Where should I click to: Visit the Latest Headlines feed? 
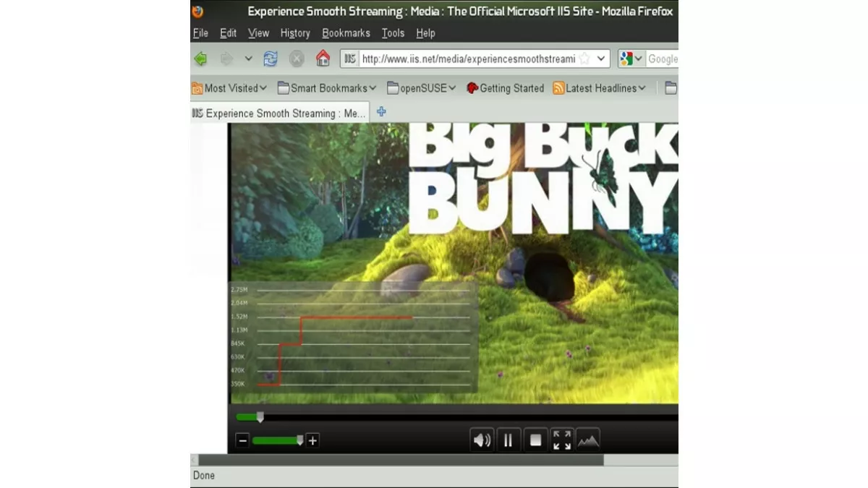597,87
